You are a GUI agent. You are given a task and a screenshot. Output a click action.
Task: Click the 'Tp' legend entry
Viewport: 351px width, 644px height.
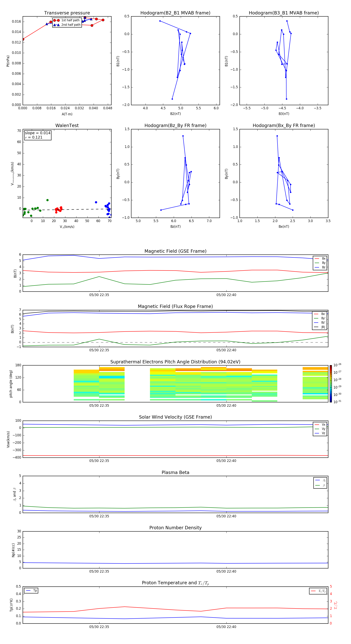tap(31, 591)
